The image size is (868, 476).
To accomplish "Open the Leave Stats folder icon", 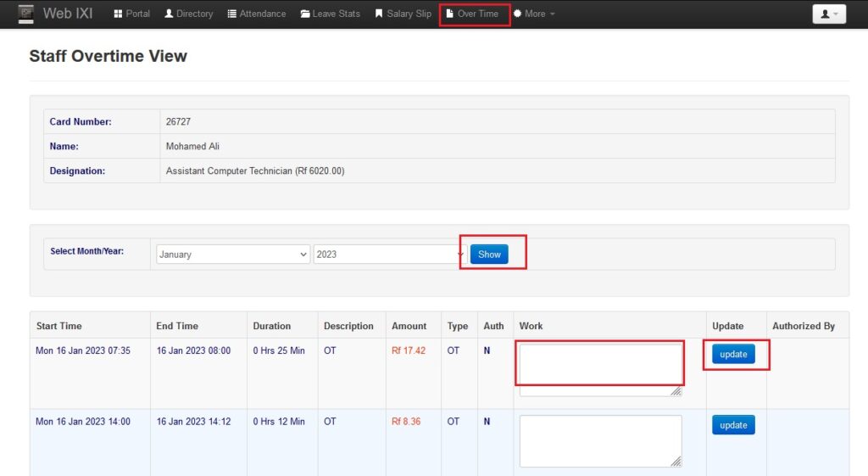I will click(x=305, y=14).
